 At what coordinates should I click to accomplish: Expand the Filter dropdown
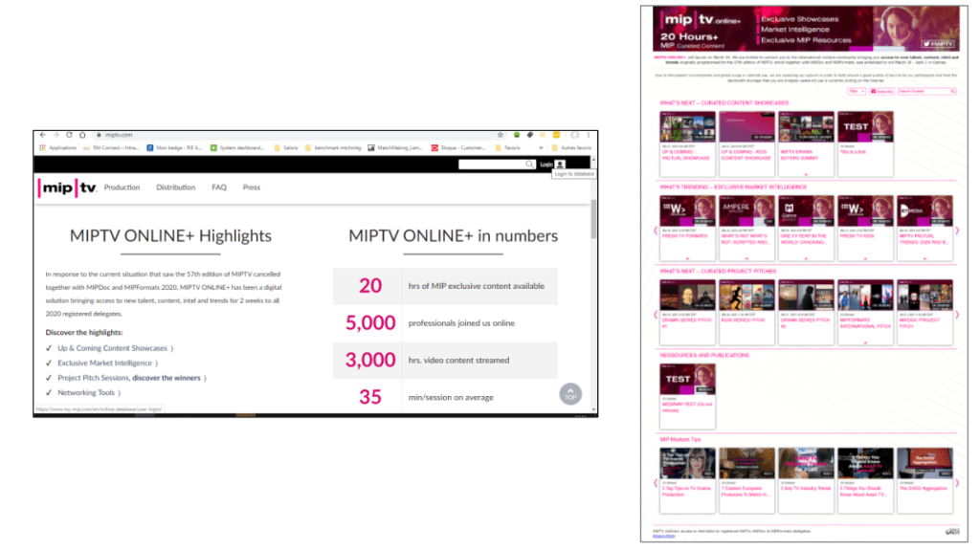click(856, 91)
